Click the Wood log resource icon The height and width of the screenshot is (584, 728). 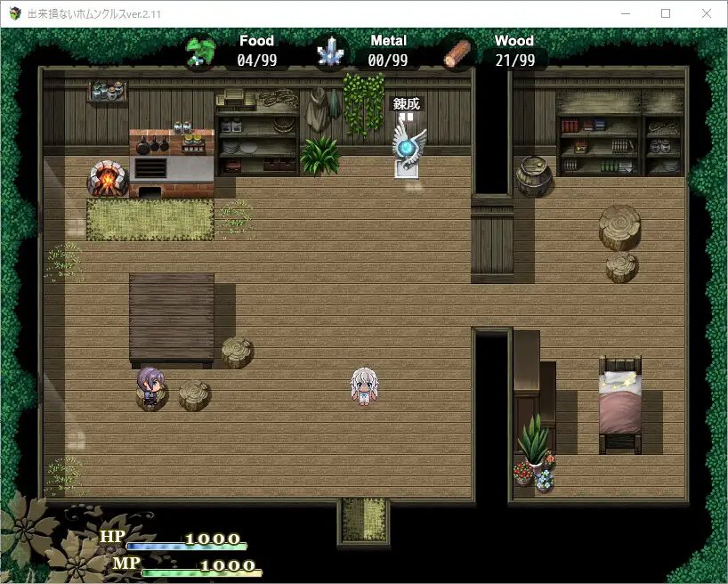(458, 53)
